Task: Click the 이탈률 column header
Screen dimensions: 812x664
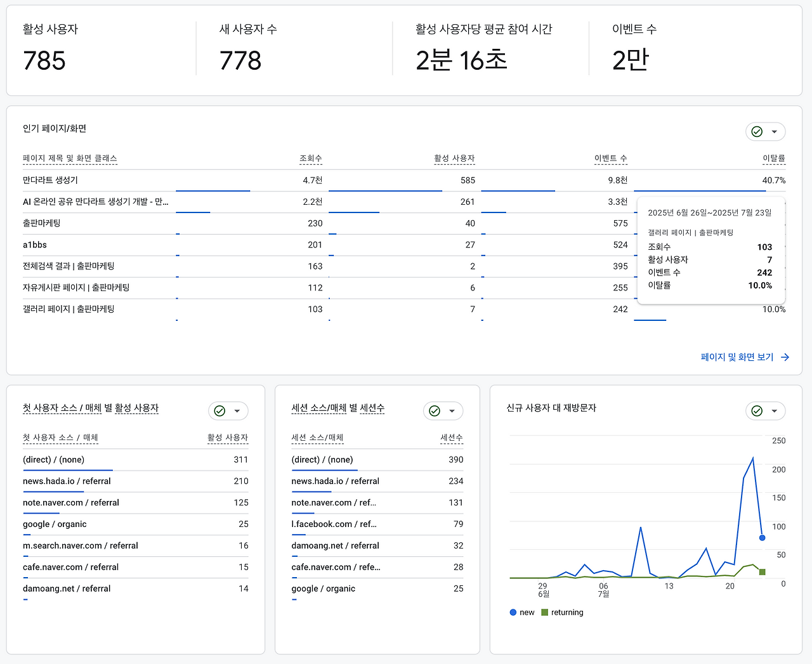Action: (775, 159)
